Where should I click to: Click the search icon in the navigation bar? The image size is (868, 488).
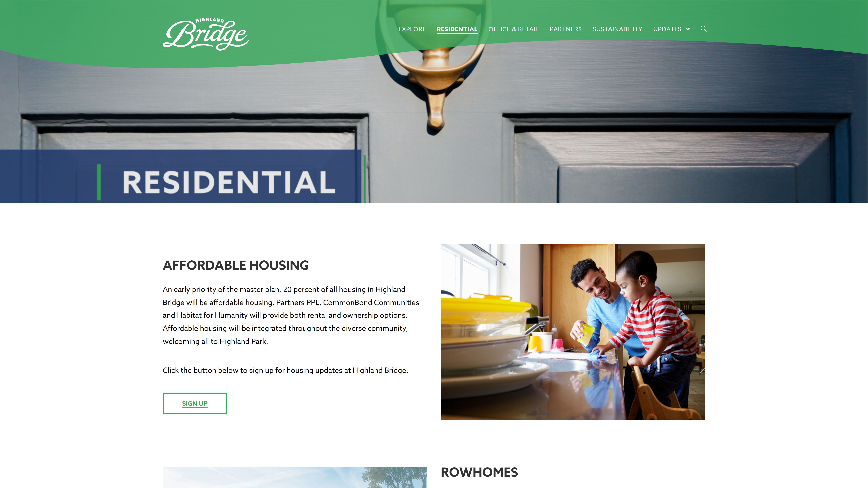pyautogui.click(x=703, y=29)
